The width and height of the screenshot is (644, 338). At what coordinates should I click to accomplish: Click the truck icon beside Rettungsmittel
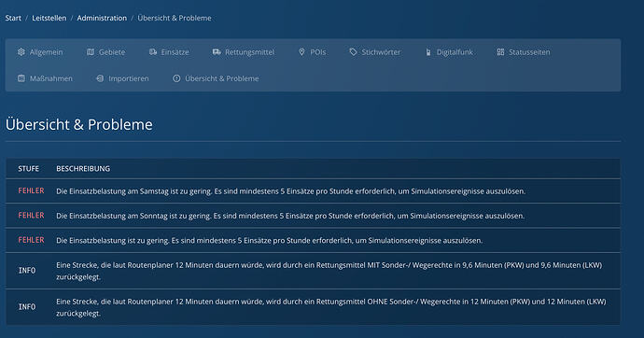click(217, 52)
